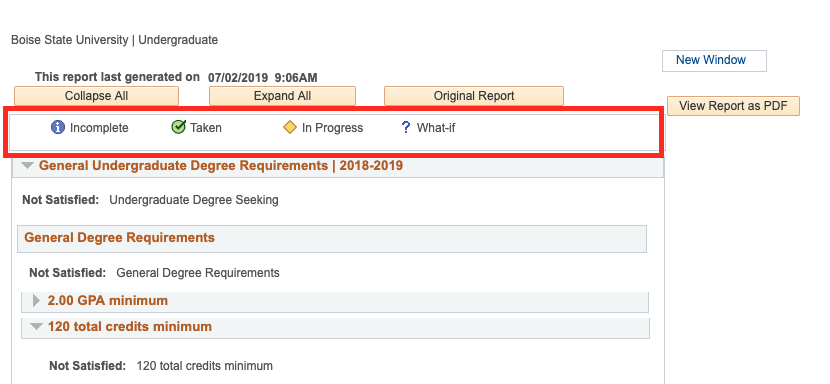Screen dimensions: 830x384
Task: Click the blue What-if question mark icon
Action: click(x=406, y=128)
